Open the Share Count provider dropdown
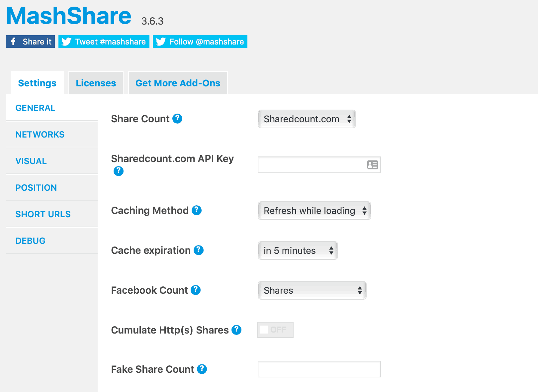Viewport: 538px width, 392px height. click(306, 119)
